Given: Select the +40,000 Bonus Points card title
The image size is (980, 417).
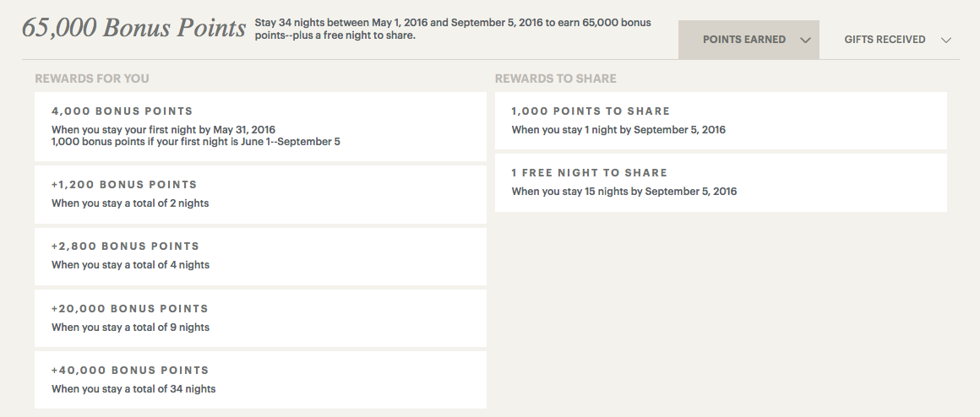Looking at the screenshot, I should click(129, 370).
